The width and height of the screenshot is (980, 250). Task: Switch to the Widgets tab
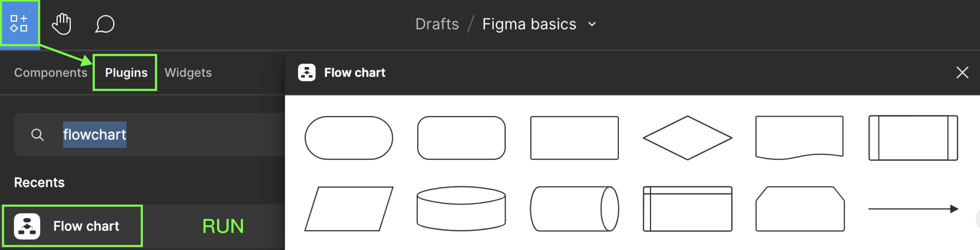tap(188, 72)
